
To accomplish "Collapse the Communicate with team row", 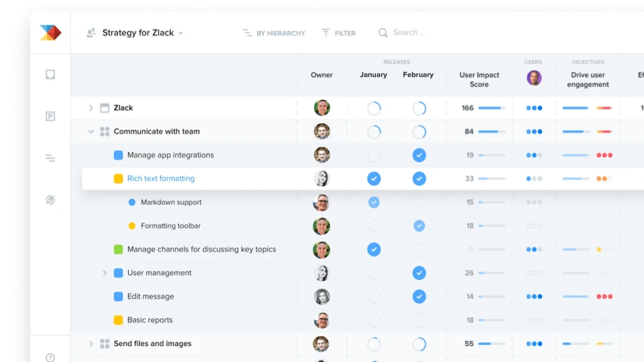I will 91,132.
